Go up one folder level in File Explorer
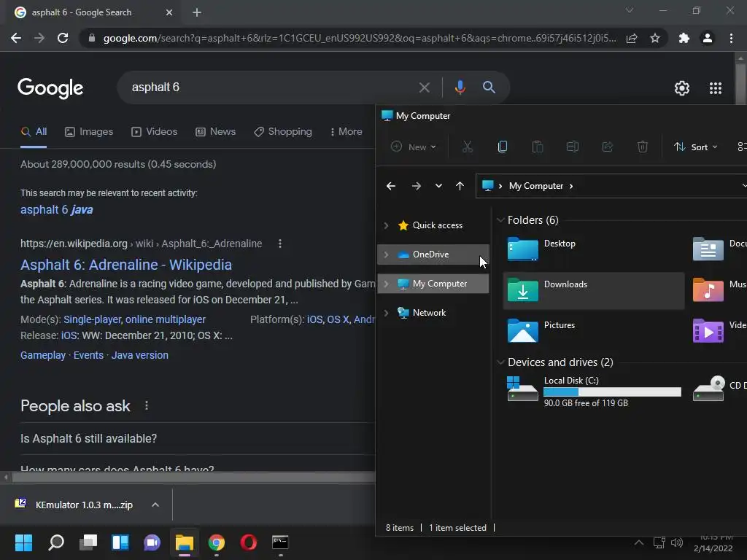 [460, 186]
